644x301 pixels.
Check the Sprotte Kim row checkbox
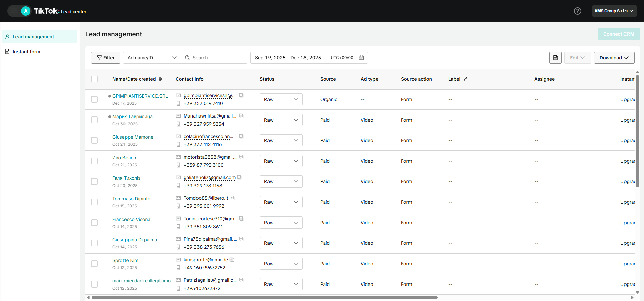tap(94, 264)
